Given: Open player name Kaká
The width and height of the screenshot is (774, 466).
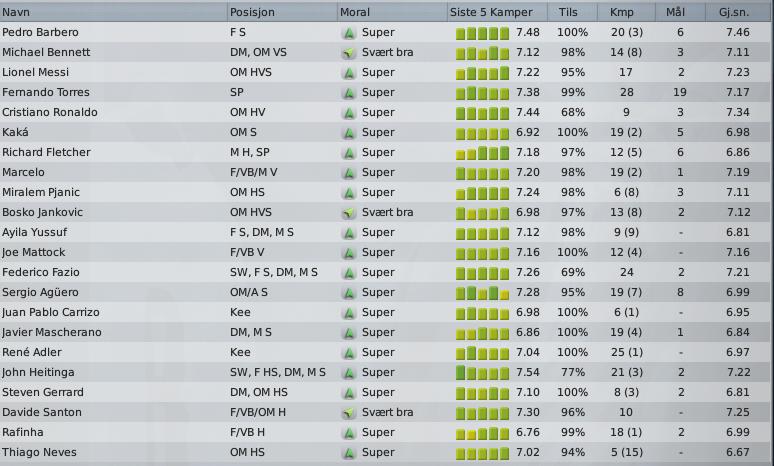Looking at the screenshot, I should 15,132.
